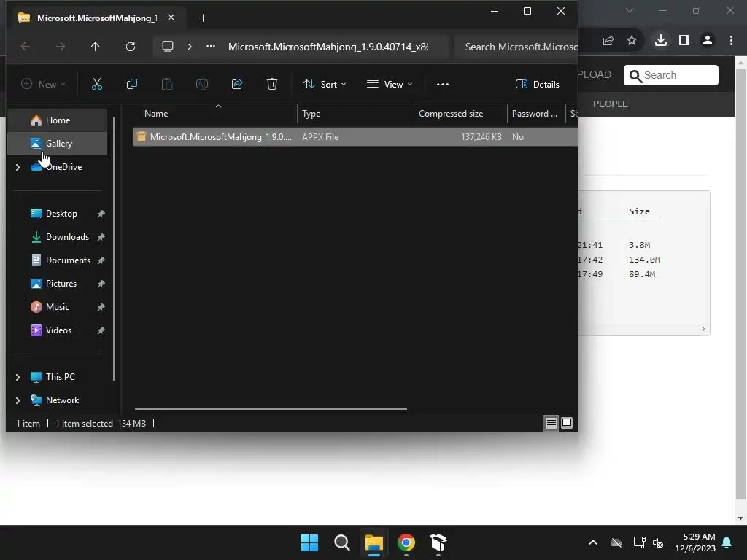This screenshot has width=747, height=560.
Task: Open the See more ellipsis in toolbar
Action: [x=443, y=85]
